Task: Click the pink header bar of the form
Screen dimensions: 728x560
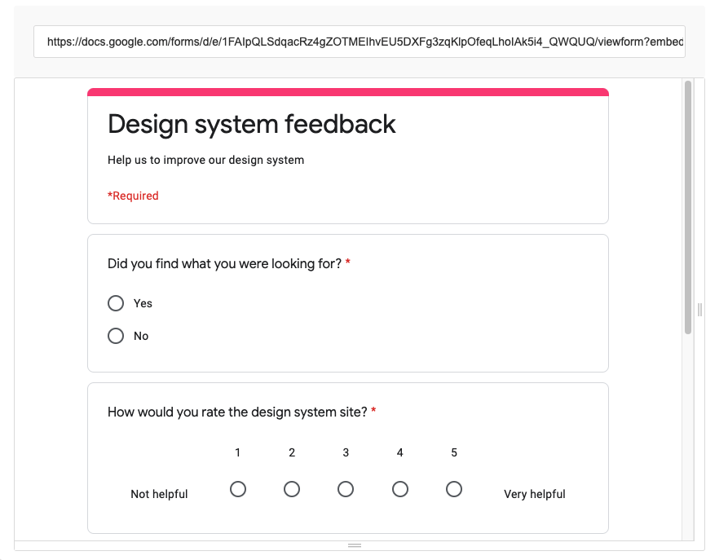Action: [348, 92]
